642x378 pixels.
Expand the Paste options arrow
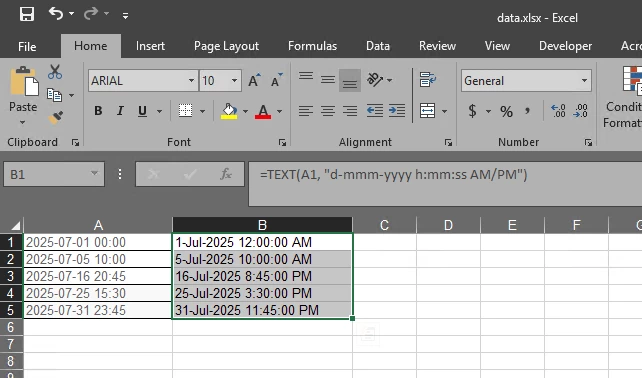click(x=23, y=122)
